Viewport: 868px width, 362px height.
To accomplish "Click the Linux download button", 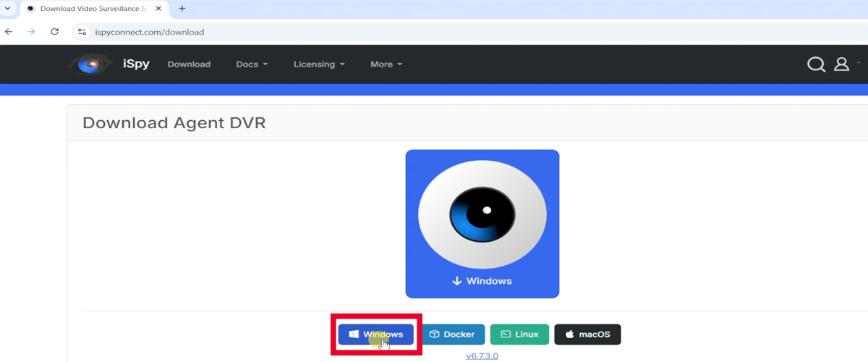I will (519, 334).
